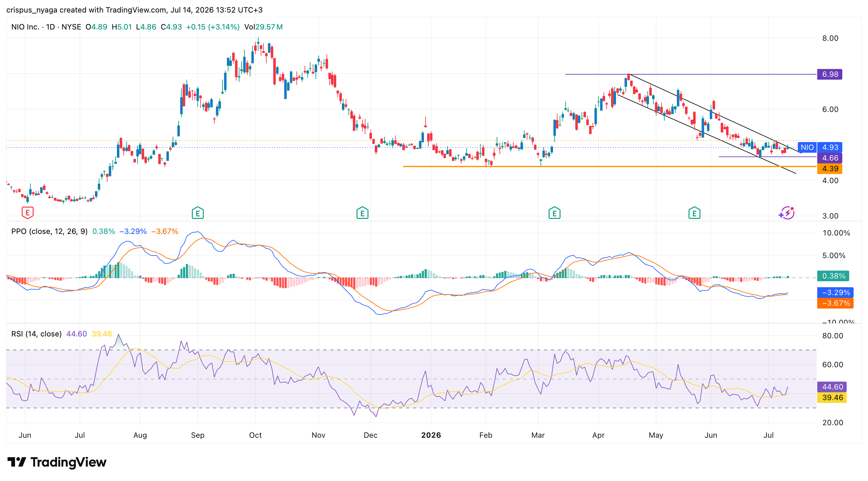Image resolution: width=868 pixels, height=481 pixels.
Task: Click the Vol 29.57 M value
Action: (264, 27)
